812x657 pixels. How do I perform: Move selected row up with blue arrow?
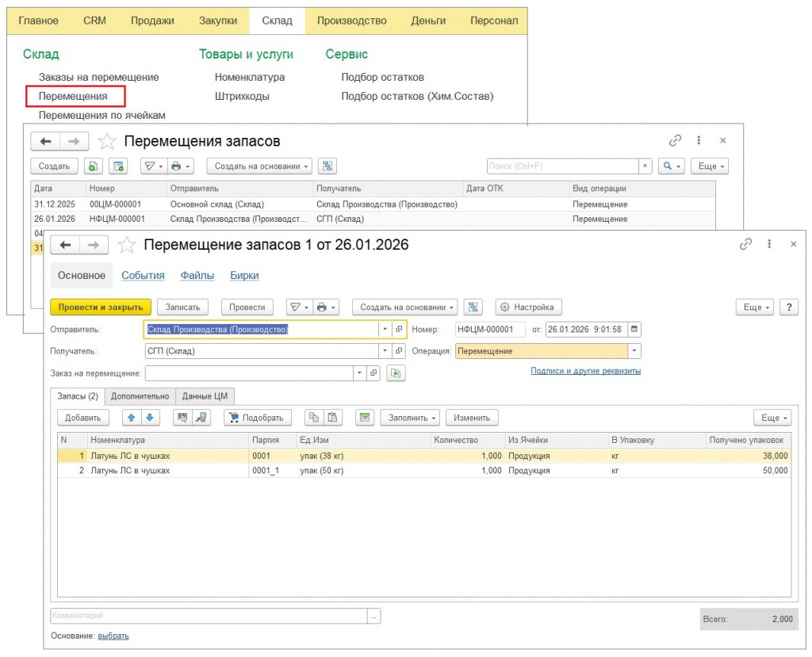(132, 418)
